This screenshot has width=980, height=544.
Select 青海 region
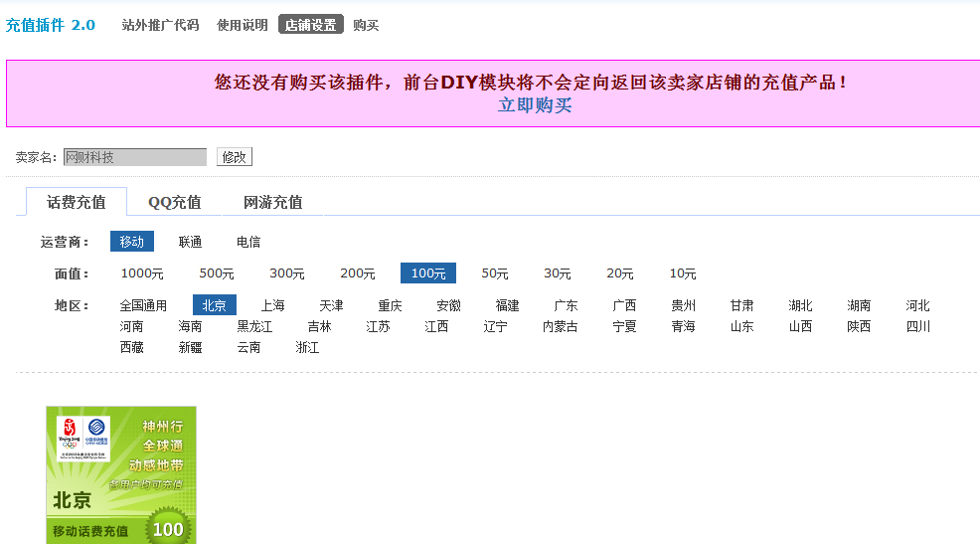(683, 326)
